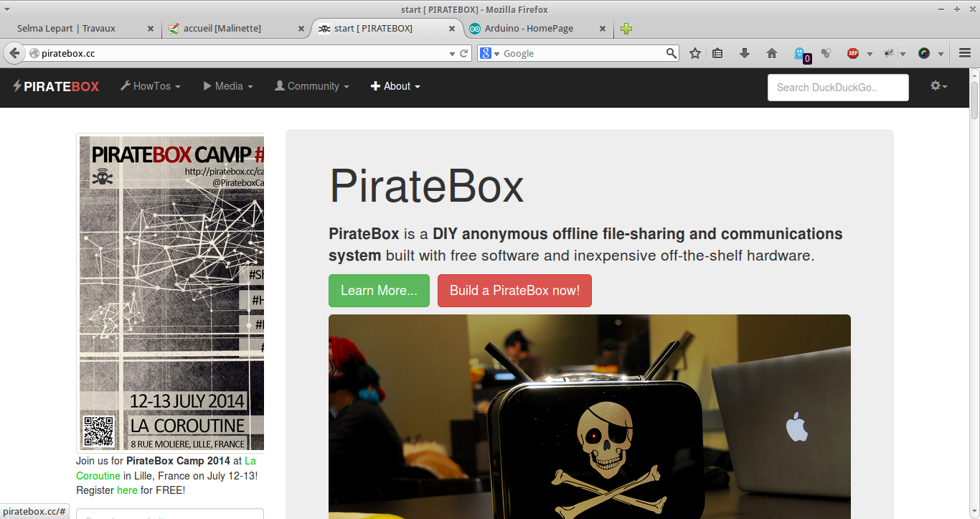Open the downloads arrow icon
This screenshot has width=980, height=519.
point(745,53)
